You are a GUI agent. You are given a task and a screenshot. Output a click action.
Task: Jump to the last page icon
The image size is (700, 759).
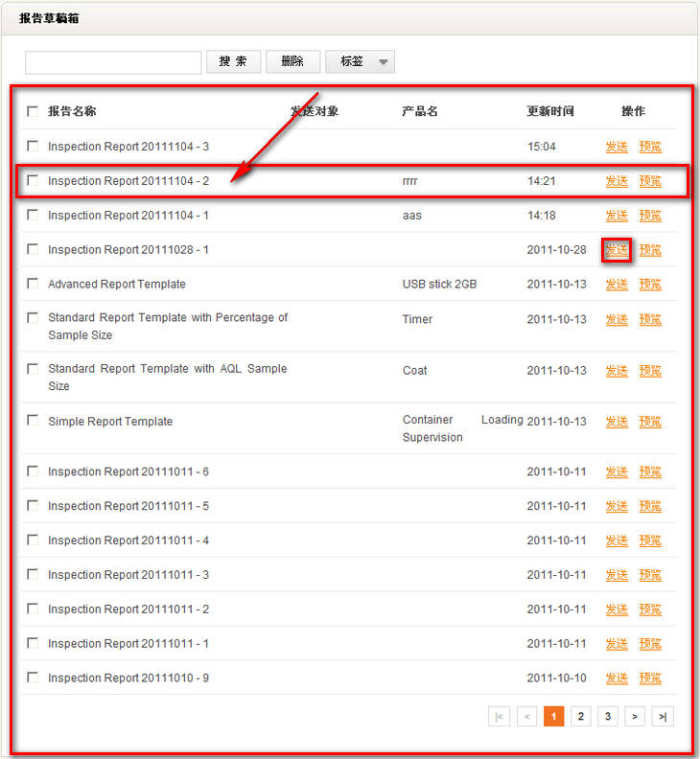pyautogui.click(x=663, y=717)
